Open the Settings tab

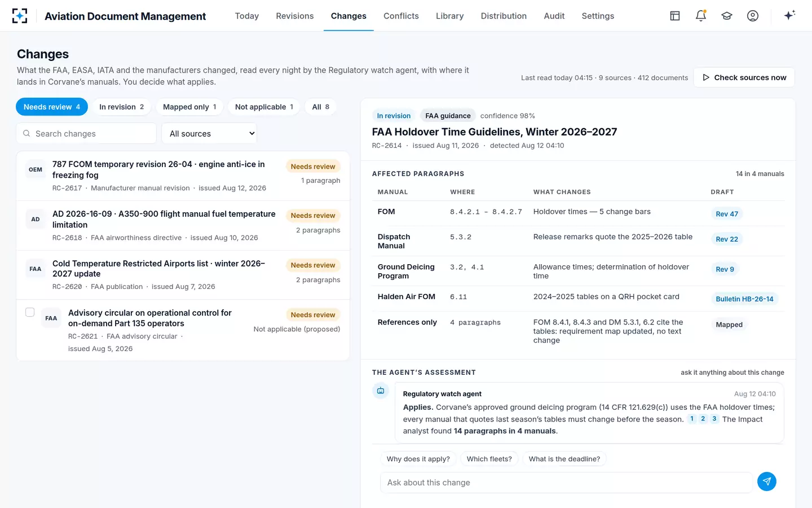[598, 16]
